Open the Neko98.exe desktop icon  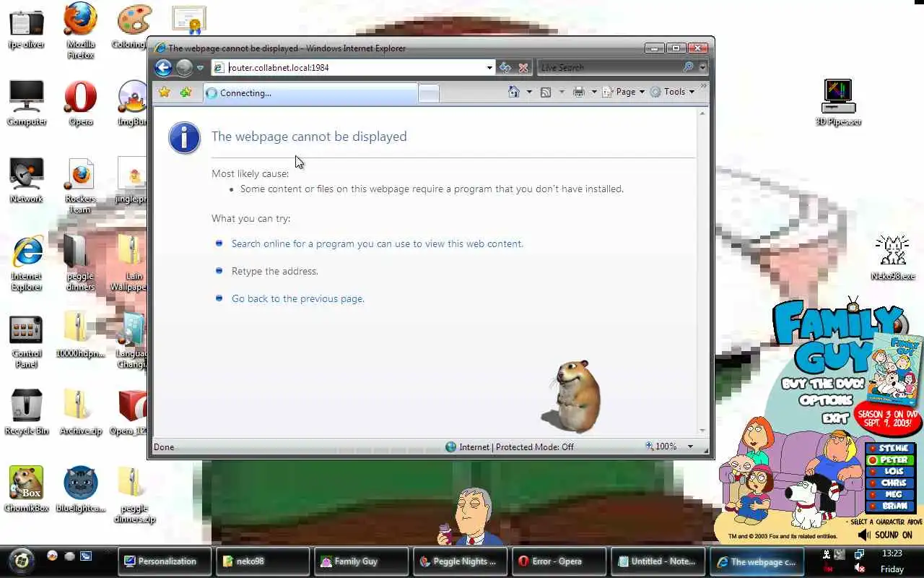click(x=892, y=257)
